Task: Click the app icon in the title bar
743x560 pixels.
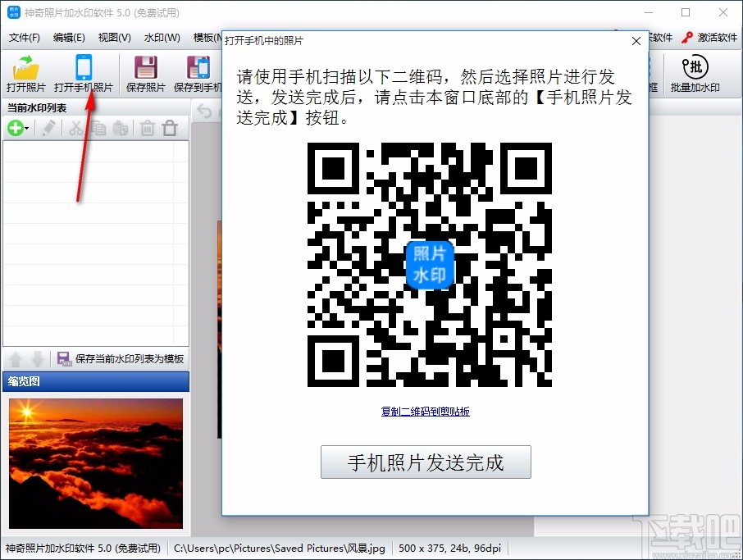Action: 14,12
